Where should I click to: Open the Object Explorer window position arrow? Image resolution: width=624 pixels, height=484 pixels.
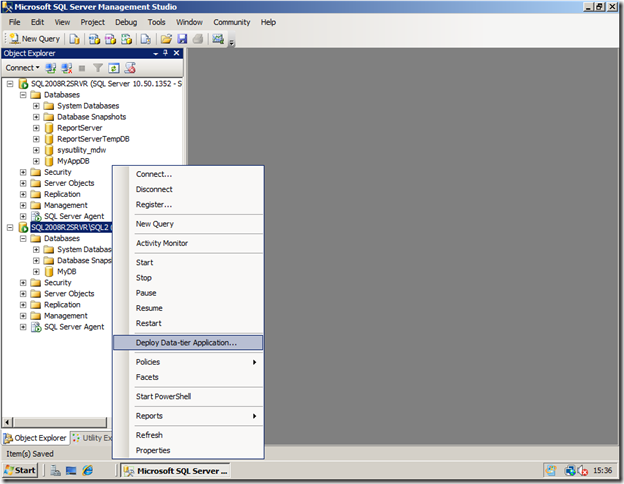point(156,53)
